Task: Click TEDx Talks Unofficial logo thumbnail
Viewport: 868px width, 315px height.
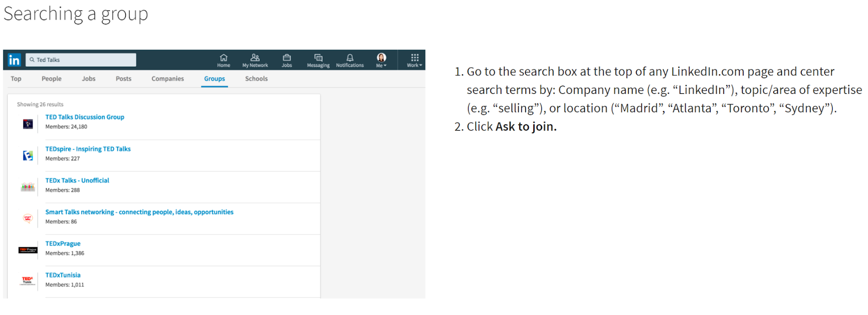Action: [28, 187]
